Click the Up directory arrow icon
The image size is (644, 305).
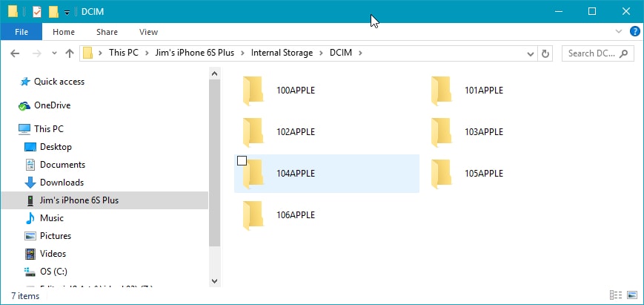click(70, 53)
